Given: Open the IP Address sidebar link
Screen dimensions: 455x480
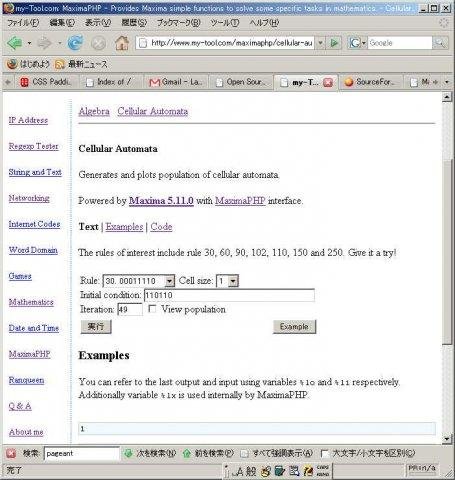Looking at the screenshot, I should tap(28, 120).
